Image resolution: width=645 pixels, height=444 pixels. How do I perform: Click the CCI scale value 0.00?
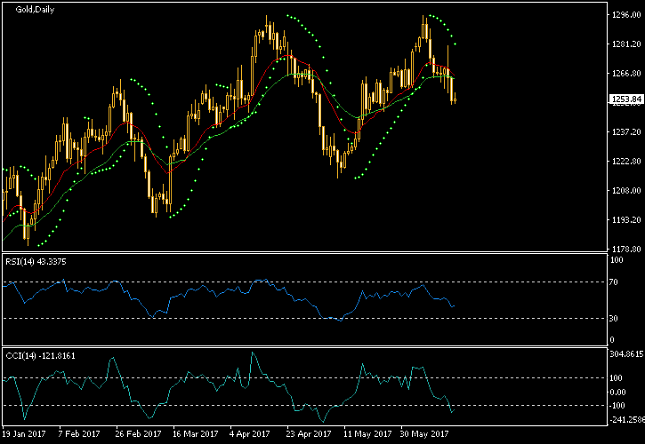pos(617,392)
